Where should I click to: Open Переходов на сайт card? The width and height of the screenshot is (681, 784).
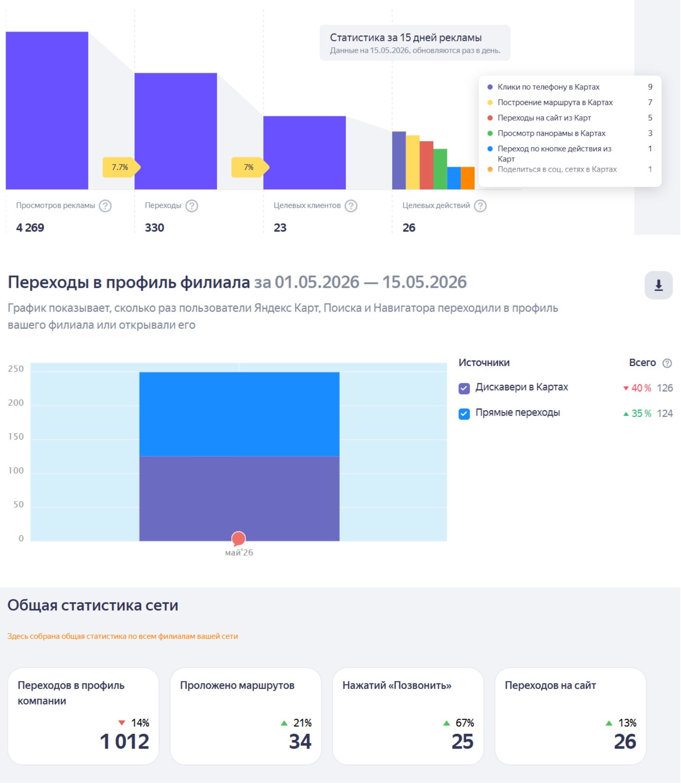tap(571, 717)
